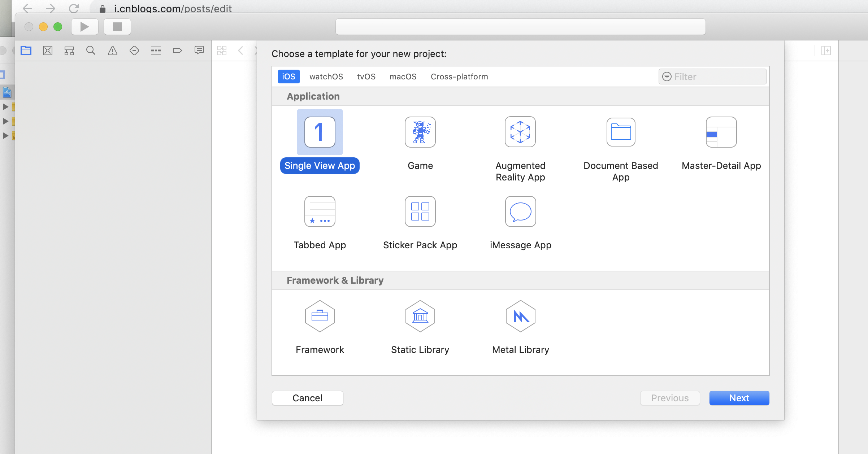This screenshot has width=868, height=454.
Task: Choose the Master-Detail App template
Action: click(x=721, y=132)
